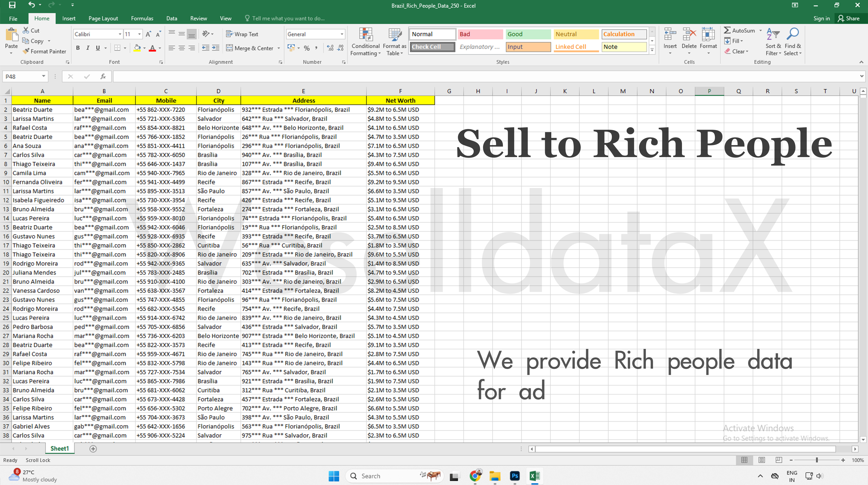Click the Find & Select magnifier icon
Screen dimensions: 868x485
793,34
